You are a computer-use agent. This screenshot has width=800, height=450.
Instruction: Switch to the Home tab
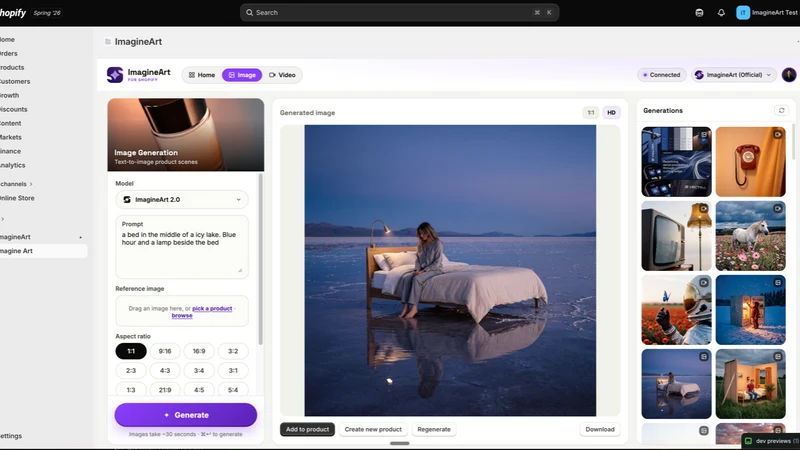click(202, 75)
